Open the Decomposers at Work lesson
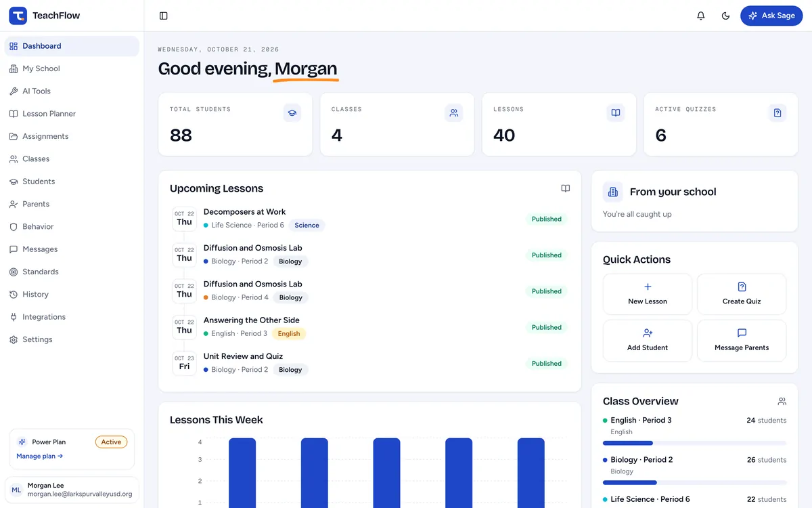This screenshot has width=812, height=508. pyautogui.click(x=244, y=212)
